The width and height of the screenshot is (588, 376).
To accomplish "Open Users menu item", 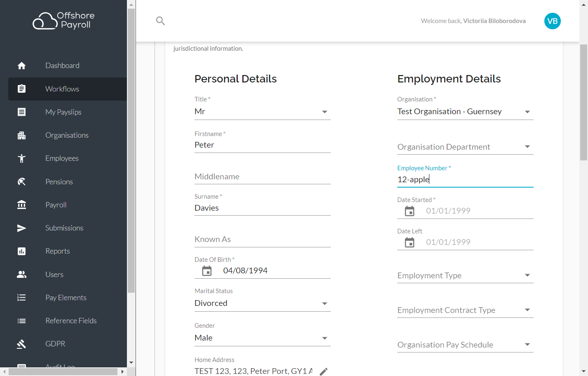I will tap(68, 275).
